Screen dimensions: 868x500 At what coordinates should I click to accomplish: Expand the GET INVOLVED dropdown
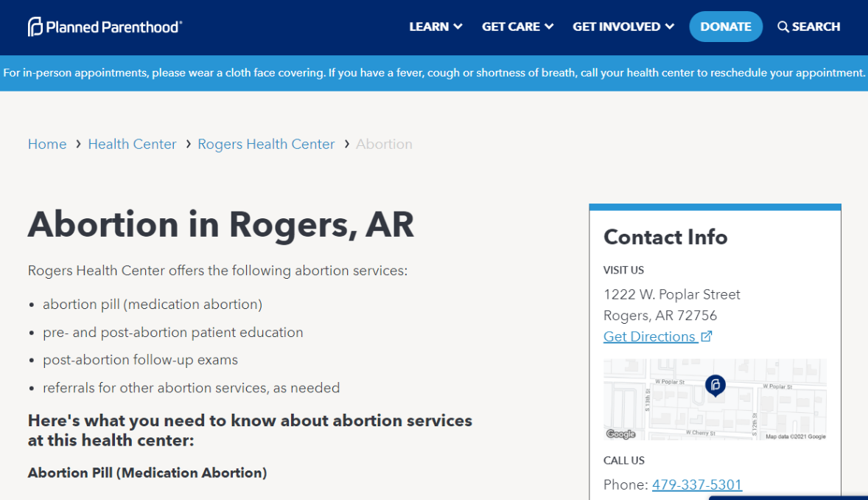click(623, 26)
